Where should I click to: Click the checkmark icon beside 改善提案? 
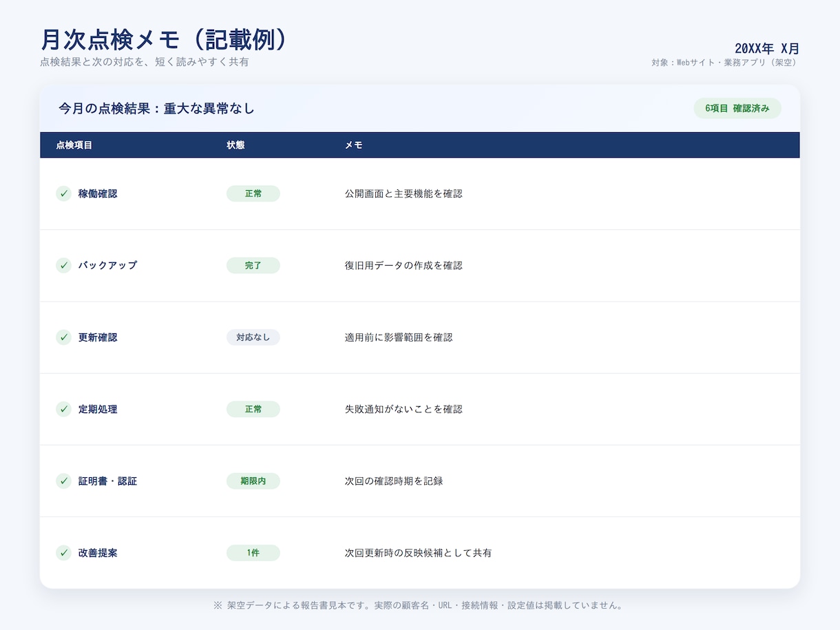coord(64,552)
